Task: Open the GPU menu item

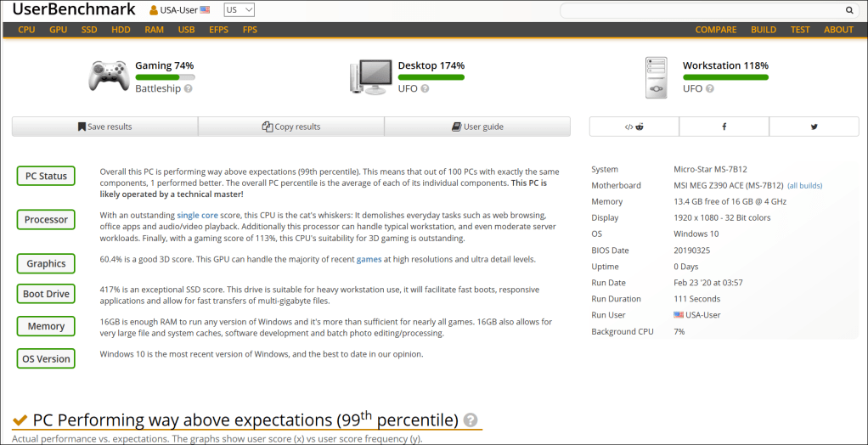Action: 58,30
